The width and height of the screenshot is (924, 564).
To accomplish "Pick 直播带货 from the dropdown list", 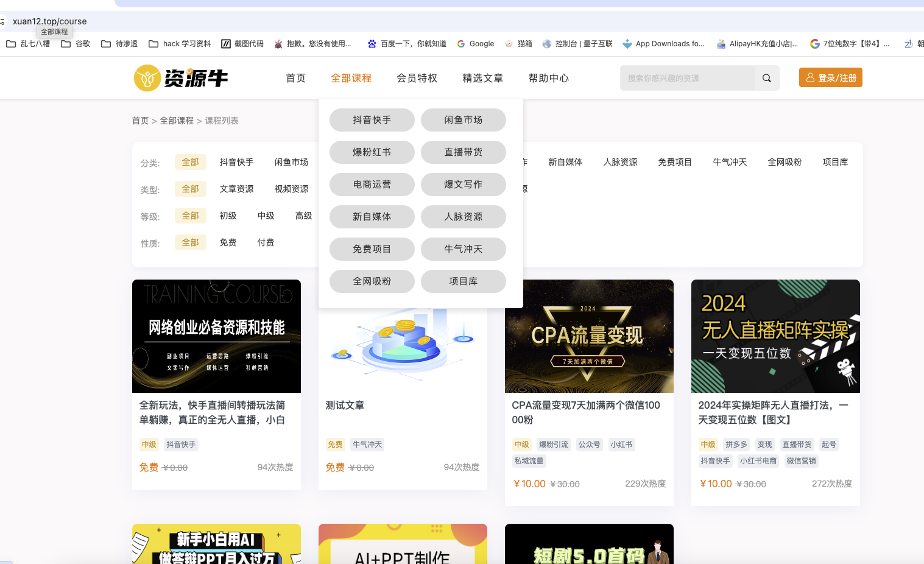I will pyautogui.click(x=463, y=152).
